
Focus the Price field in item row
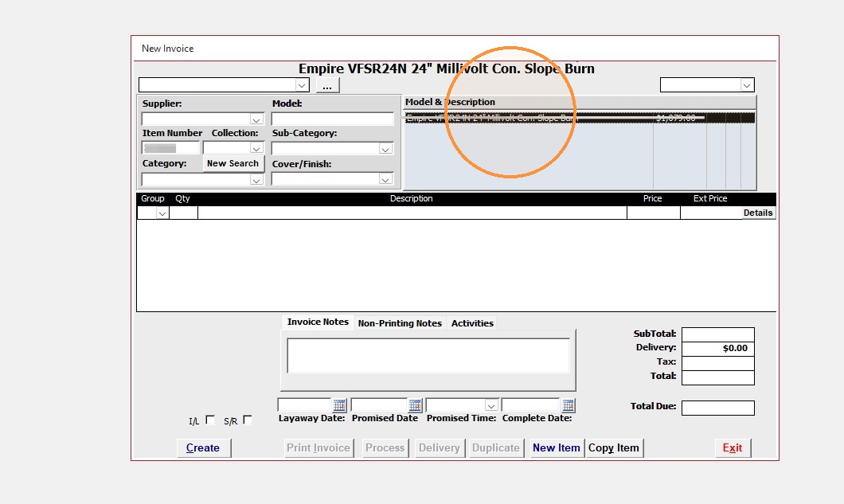click(654, 213)
